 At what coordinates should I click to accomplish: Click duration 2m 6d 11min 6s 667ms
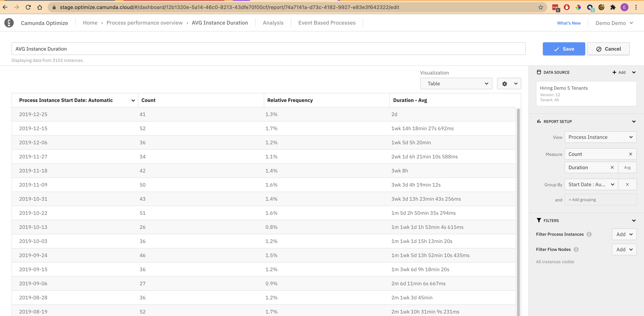418,283
